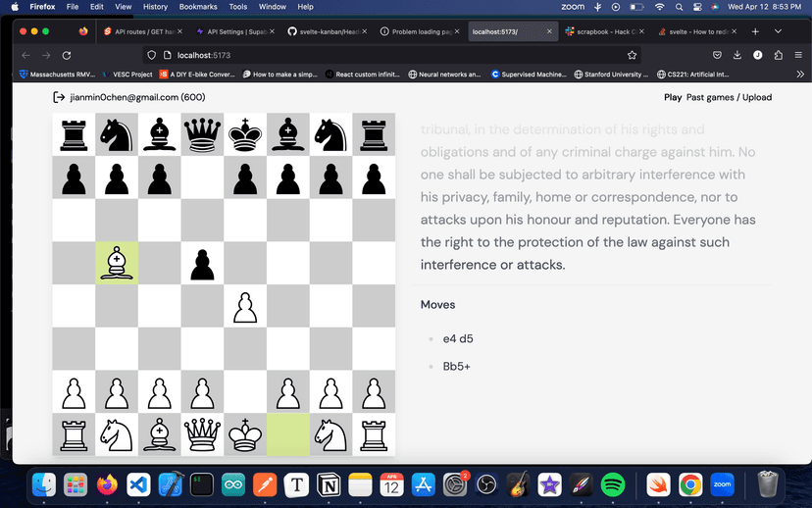Image resolution: width=812 pixels, height=508 pixels.
Task: Select the white bishop on b5
Action: (117, 264)
